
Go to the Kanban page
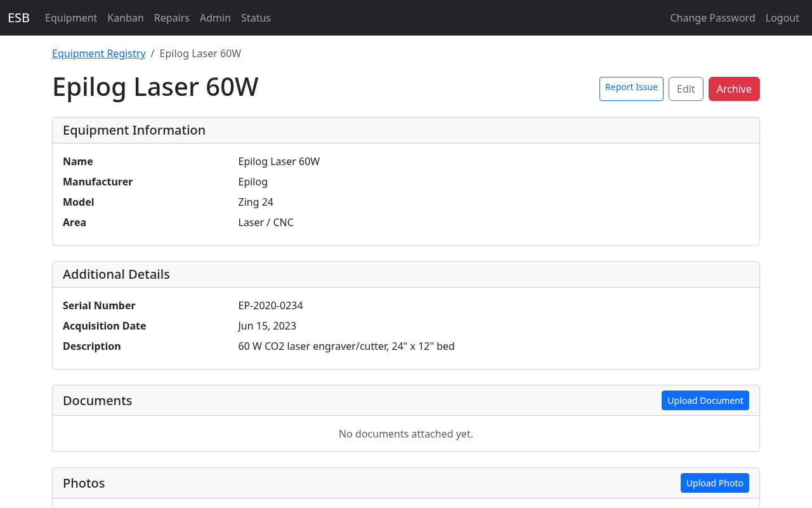[126, 18]
